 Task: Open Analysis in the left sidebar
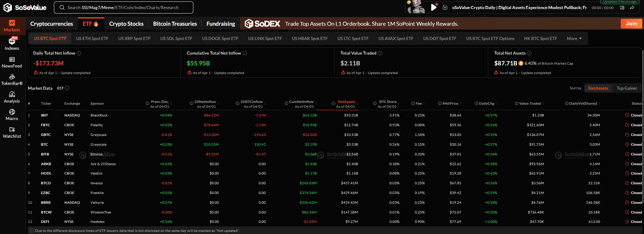tap(12, 98)
